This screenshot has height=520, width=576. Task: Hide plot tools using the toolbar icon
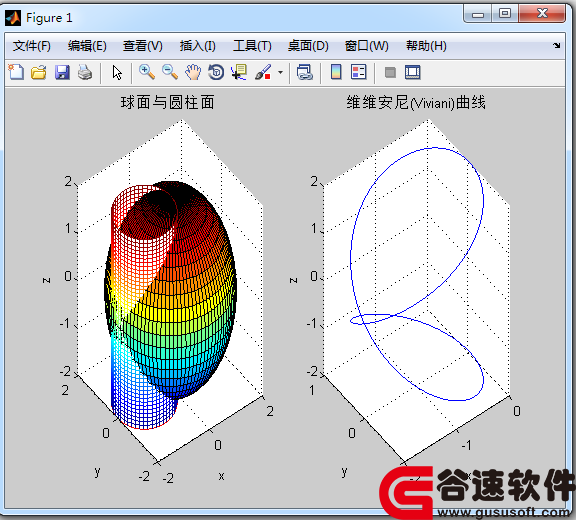tap(390, 72)
